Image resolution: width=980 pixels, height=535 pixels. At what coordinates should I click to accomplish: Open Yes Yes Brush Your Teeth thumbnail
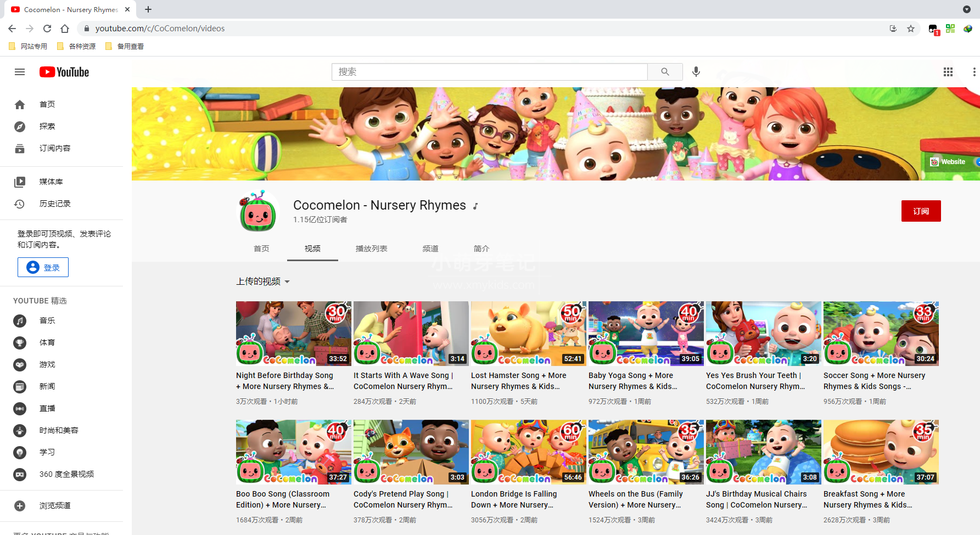coord(764,334)
